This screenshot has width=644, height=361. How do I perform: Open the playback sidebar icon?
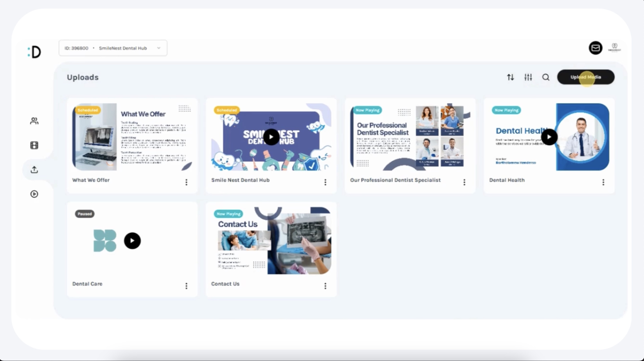point(34,194)
